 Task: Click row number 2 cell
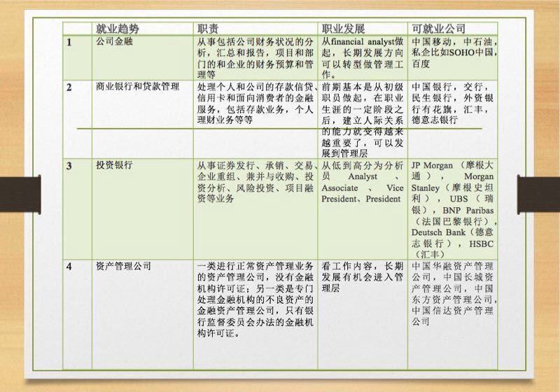[x=77, y=119]
